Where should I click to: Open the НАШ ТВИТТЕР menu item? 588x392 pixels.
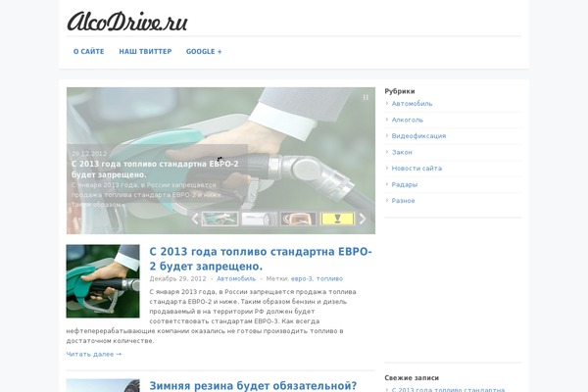145,51
